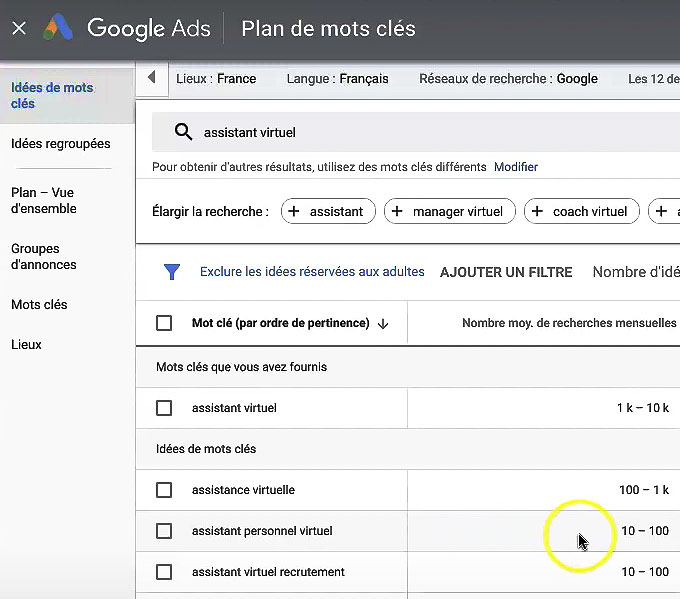Go to Plan – Vue d'ensemble
The width and height of the screenshot is (680, 599).
pyautogui.click(x=44, y=200)
